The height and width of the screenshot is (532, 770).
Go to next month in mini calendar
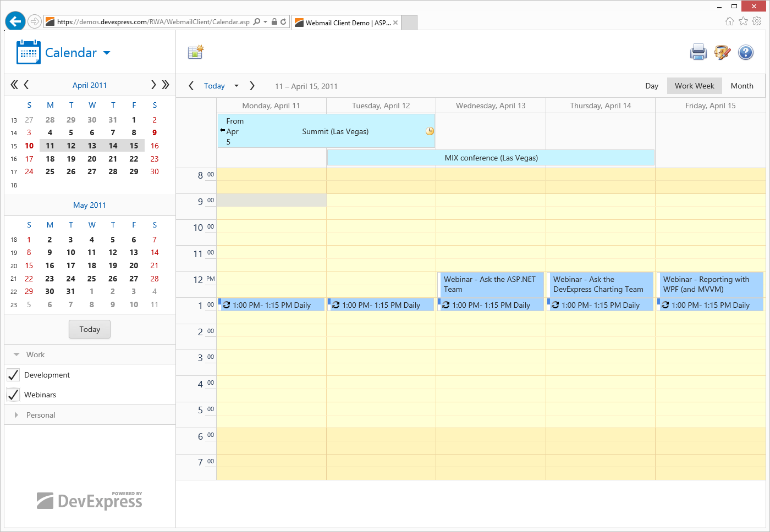point(153,85)
